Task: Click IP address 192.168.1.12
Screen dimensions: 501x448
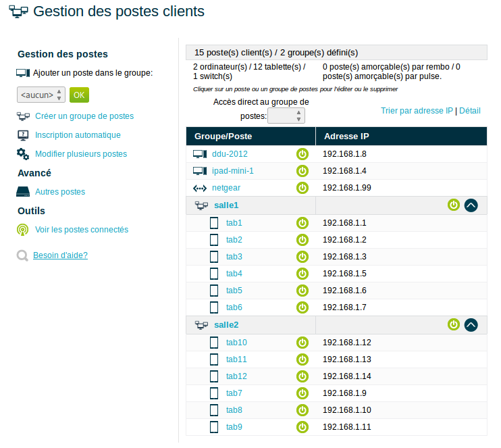Action: coord(346,343)
